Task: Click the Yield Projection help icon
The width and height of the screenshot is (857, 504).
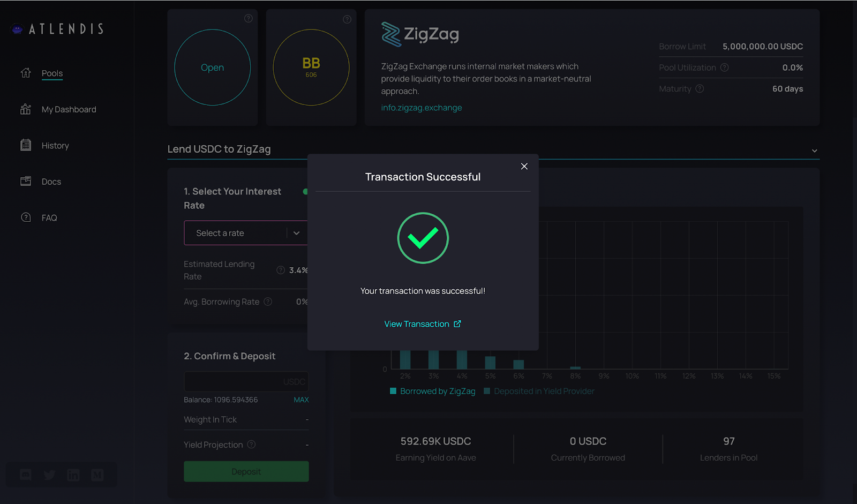Action: [251, 445]
